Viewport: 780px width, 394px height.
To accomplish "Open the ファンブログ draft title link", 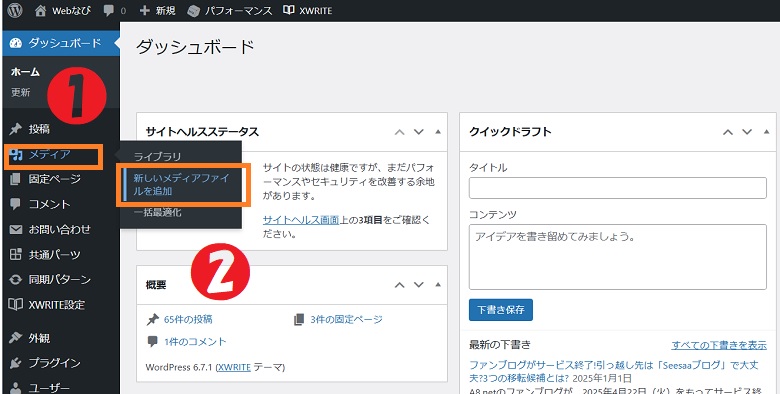I will [x=614, y=371].
